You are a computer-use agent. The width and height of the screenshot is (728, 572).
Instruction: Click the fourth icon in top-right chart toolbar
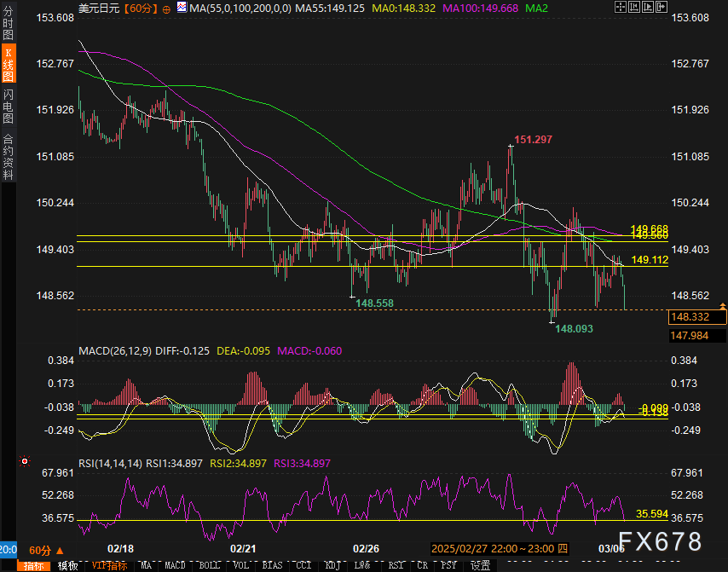(x=662, y=8)
